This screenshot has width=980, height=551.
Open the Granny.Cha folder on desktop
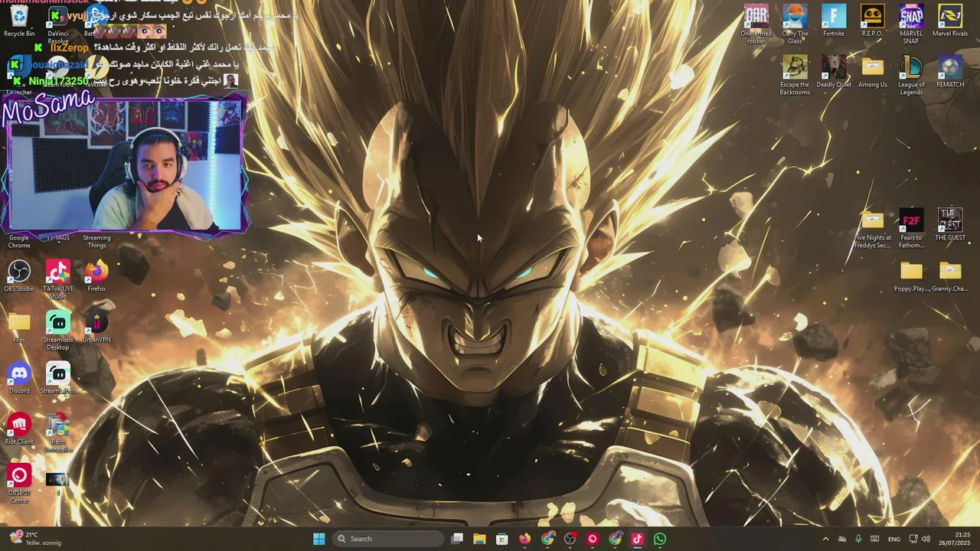(950, 276)
